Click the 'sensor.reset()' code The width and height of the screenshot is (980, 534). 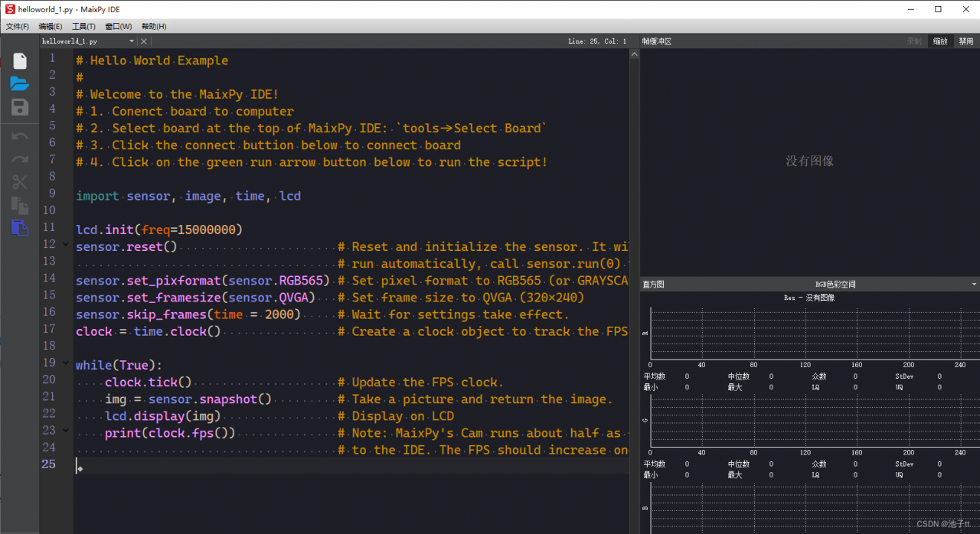click(126, 246)
